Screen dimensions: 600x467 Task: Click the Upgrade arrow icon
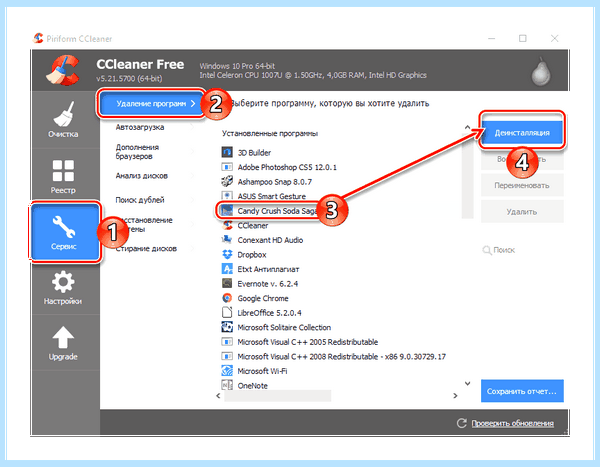coord(63,337)
